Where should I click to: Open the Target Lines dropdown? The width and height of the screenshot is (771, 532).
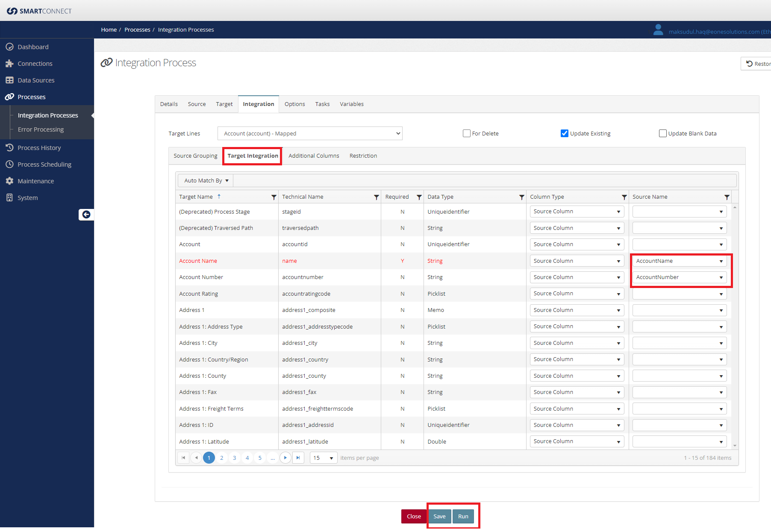pos(310,133)
